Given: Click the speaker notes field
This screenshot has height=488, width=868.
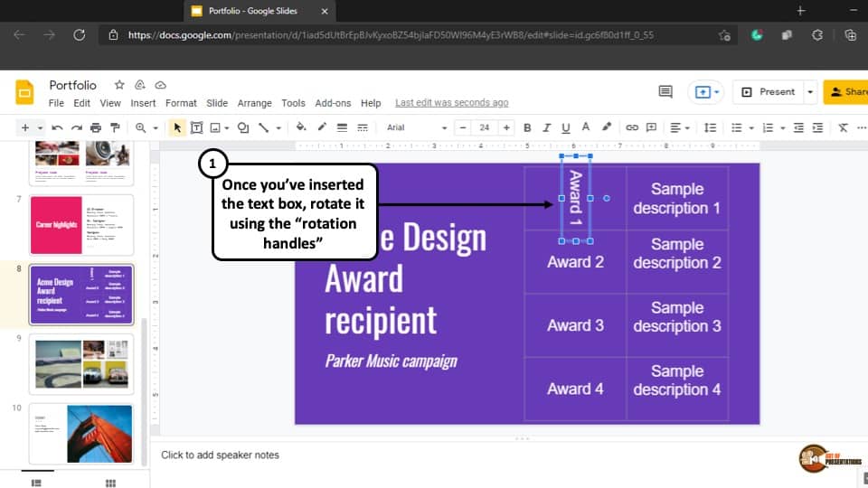Looking at the screenshot, I should pyautogui.click(x=220, y=455).
